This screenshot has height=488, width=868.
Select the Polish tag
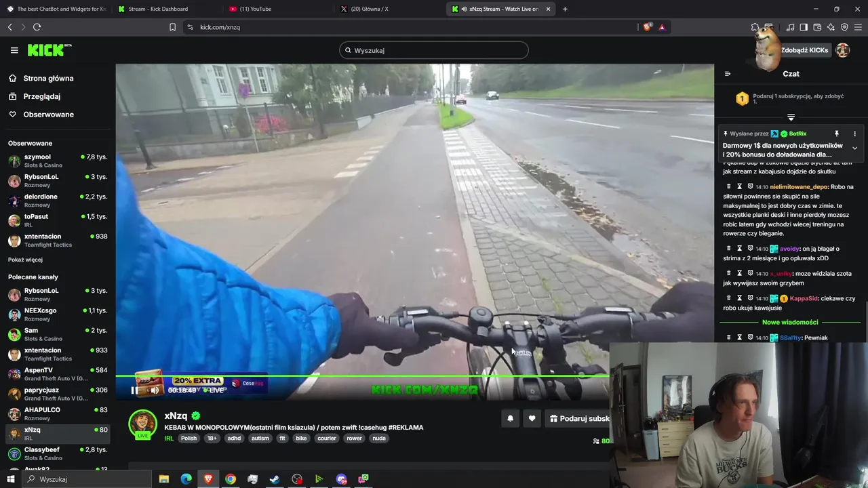[189, 438]
